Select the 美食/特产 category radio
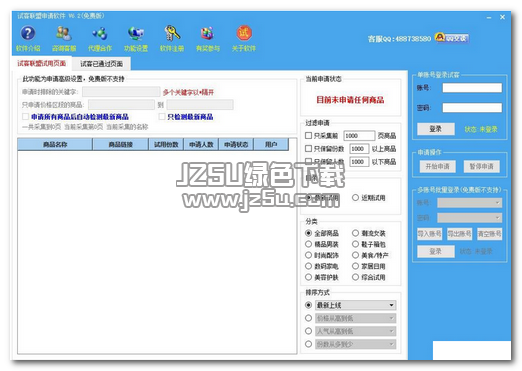The height and width of the screenshot is (371, 522). pos(355,255)
